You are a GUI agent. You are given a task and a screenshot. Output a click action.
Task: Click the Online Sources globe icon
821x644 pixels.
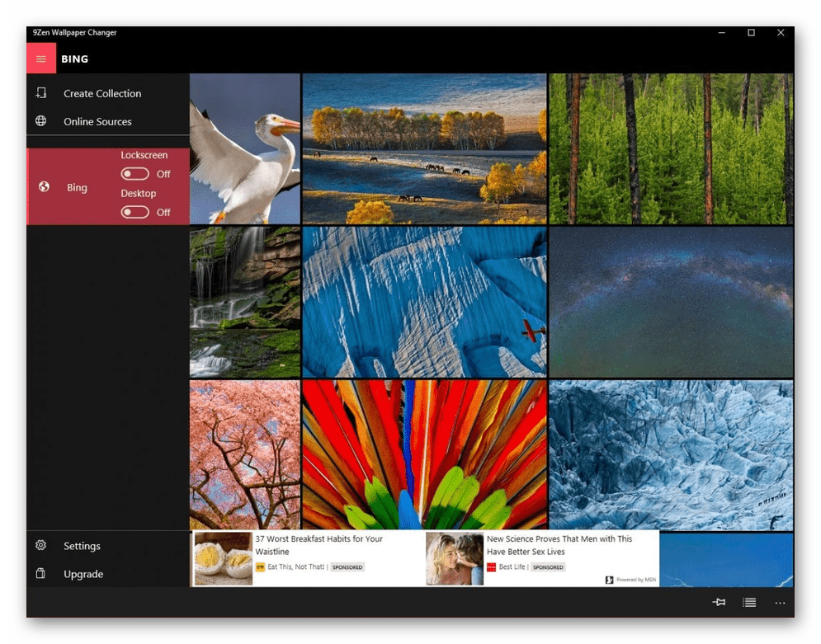click(41, 121)
